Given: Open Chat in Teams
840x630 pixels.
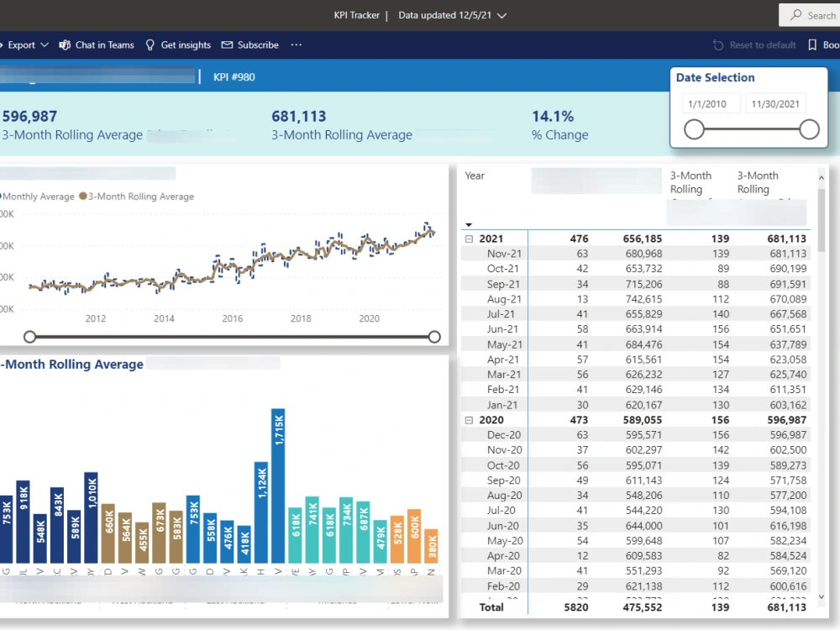Looking at the screenshot, I should pyautogui.click(x=96, y=45).
